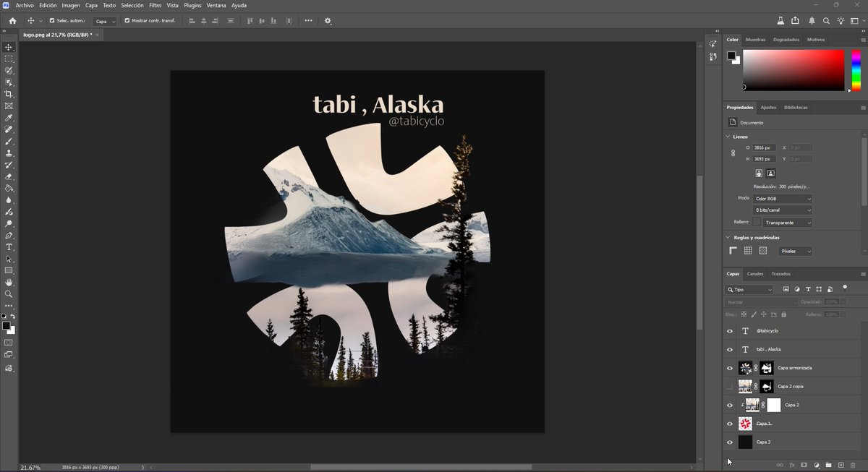Open the Filtro menu
Screen dimensions: 868x472
(x=155, y=5)
